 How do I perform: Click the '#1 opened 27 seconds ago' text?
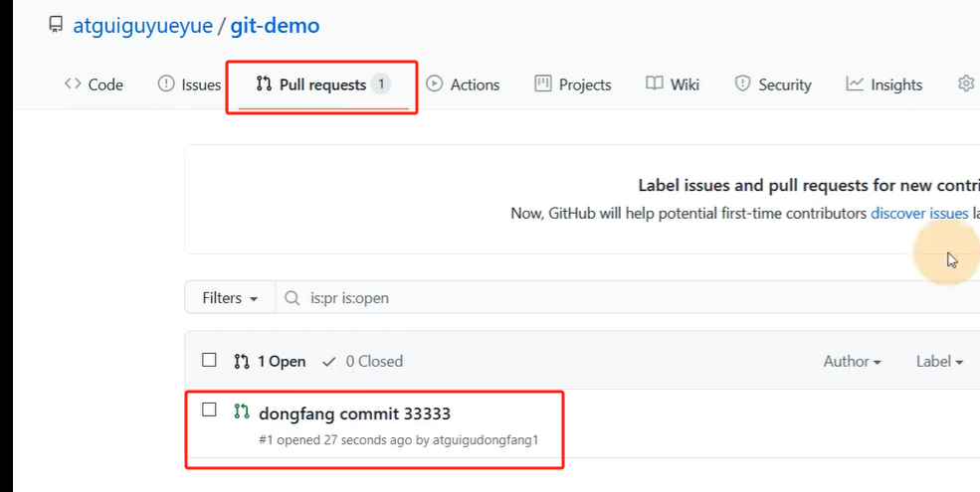335,440
